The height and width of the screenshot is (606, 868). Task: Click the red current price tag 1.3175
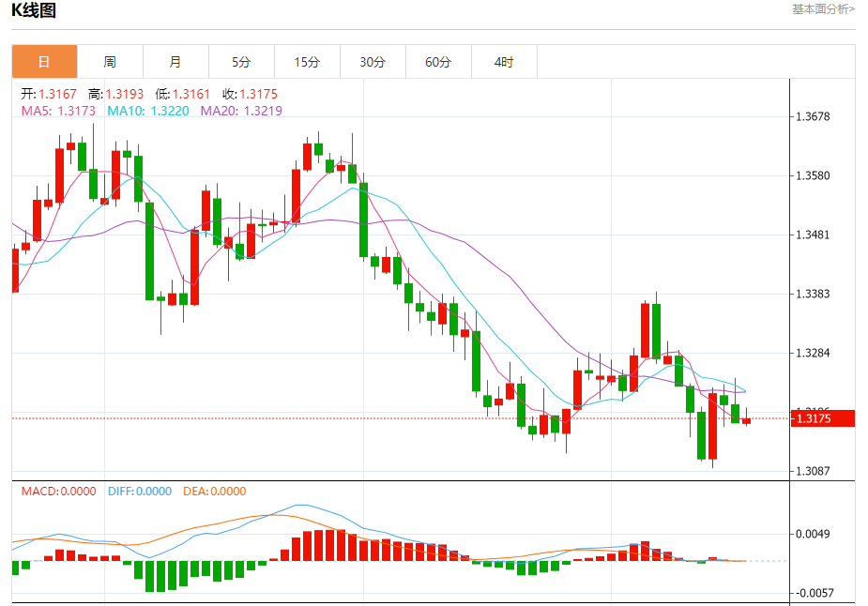click(823, 418)
